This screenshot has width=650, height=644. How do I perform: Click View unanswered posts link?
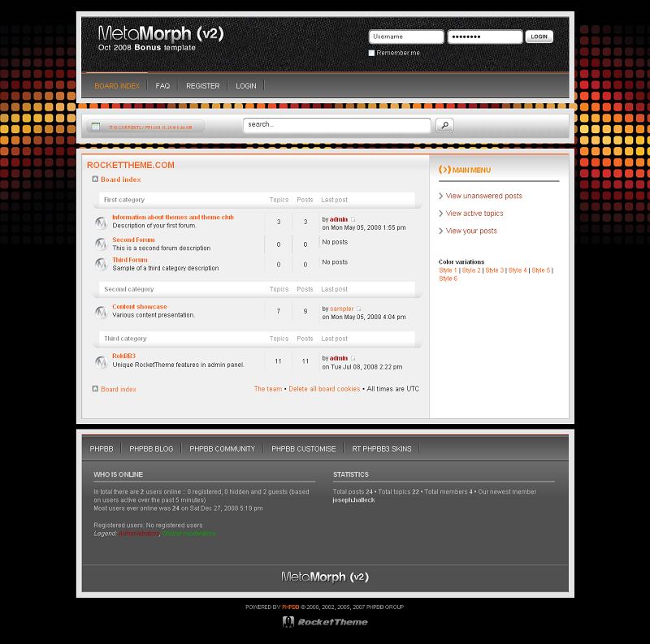(x=483, y=196)
